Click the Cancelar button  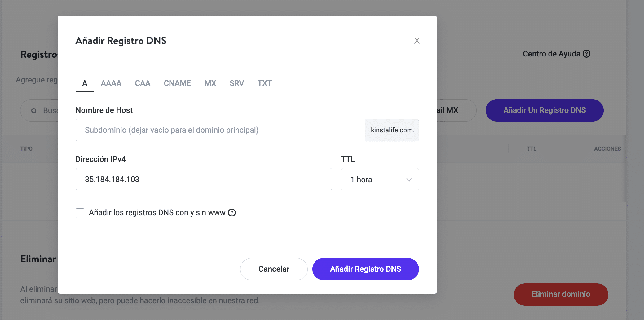pos(274,269)
